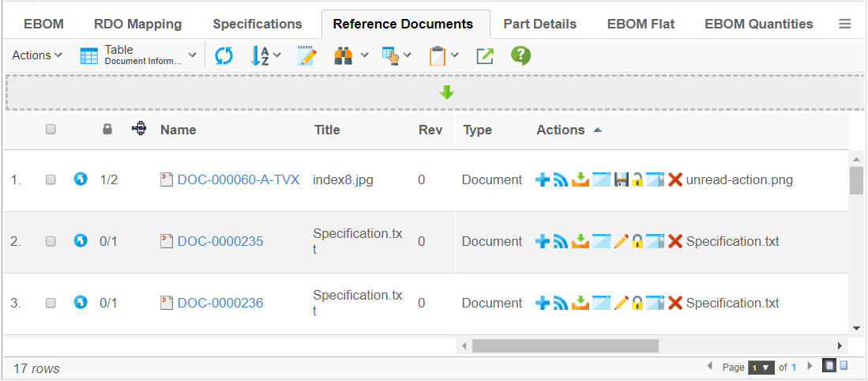Select the checkbox for row 3

tap(51, 304)
